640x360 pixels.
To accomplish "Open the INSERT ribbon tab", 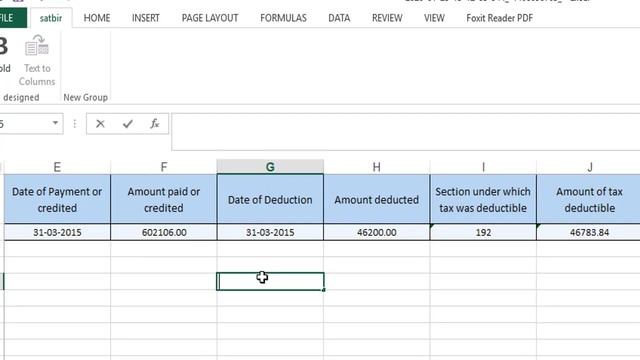I will [x=145, y=18].
